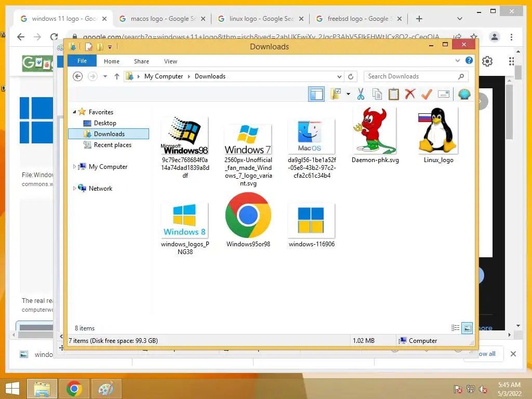Select the windows-116906 file

pyautogui.click(x=312, y=225)
